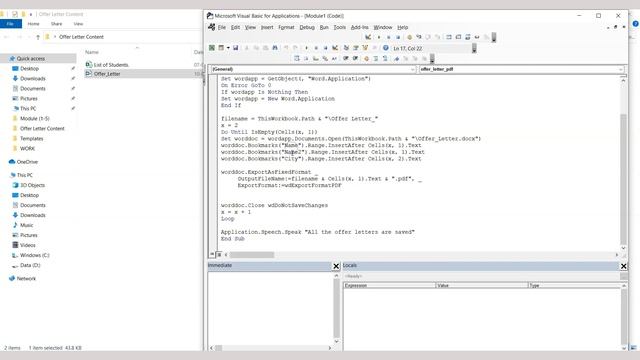The image size is (640, 360).
Task: Click Toggle Bookmark flag icon in Edit toolbar
Action: (396, 58)
